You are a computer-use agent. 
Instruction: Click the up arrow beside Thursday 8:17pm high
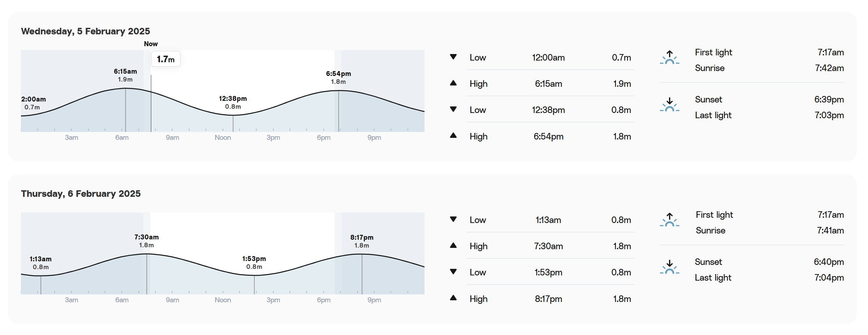(453, 298)
